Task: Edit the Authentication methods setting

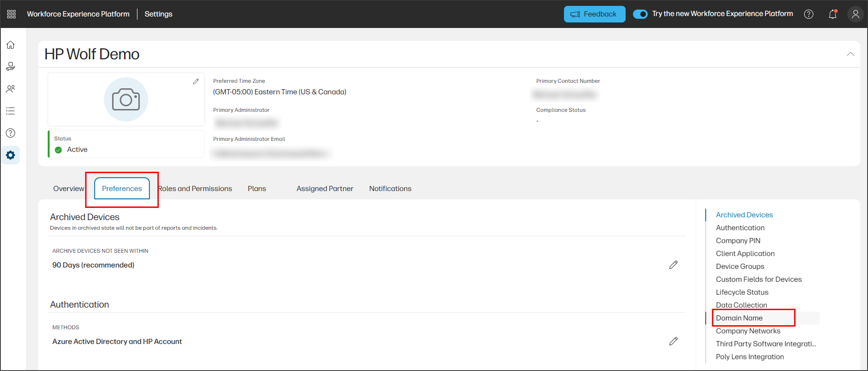Action: coord(673,341)
